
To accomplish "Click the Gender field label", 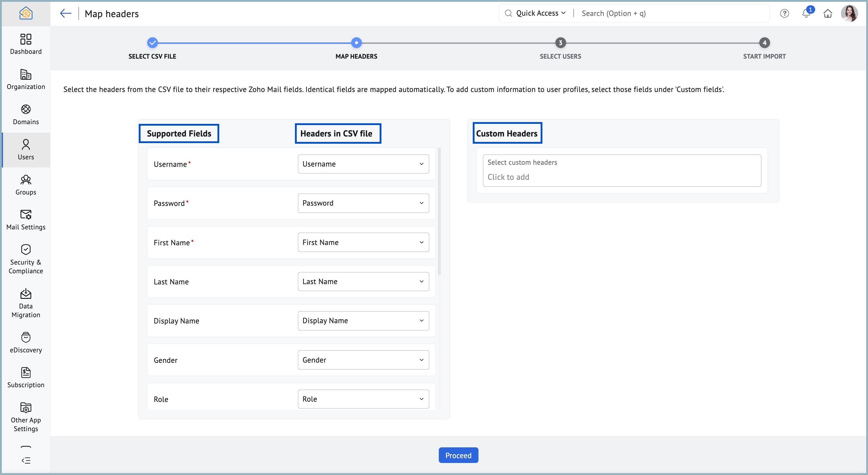I will pos(165,360).
